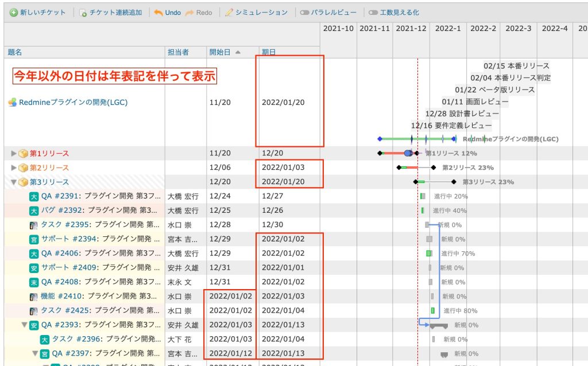Click チケット連続追加 button
588x366 pixels.
pos(111,13)
